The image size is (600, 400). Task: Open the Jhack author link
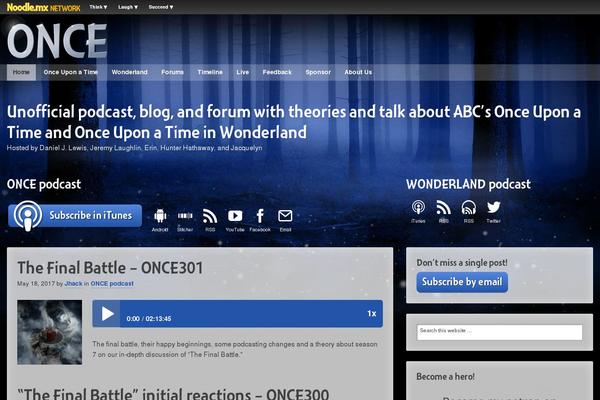(x=73, y=284)
